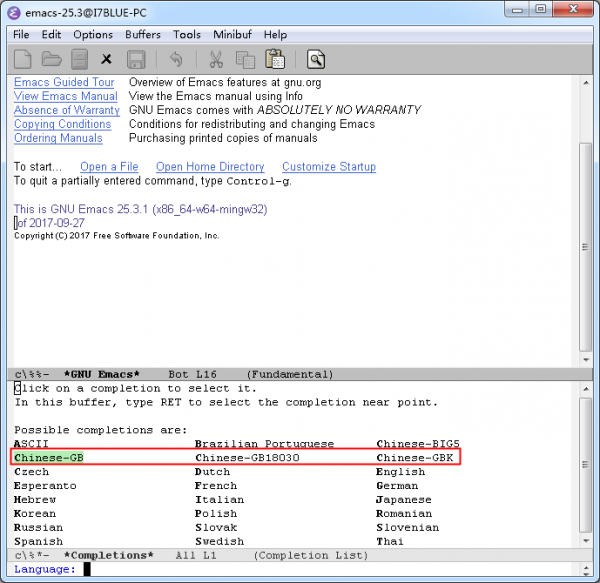Open the Edit menu
The width and height of the screenshot is (600, 583).
click(51, 35)
